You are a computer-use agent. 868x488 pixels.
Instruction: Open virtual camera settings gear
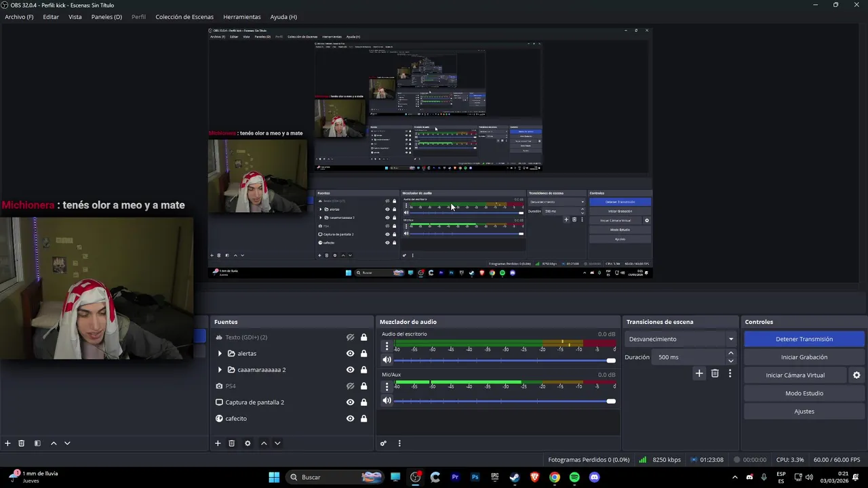[x=856, y=375]
